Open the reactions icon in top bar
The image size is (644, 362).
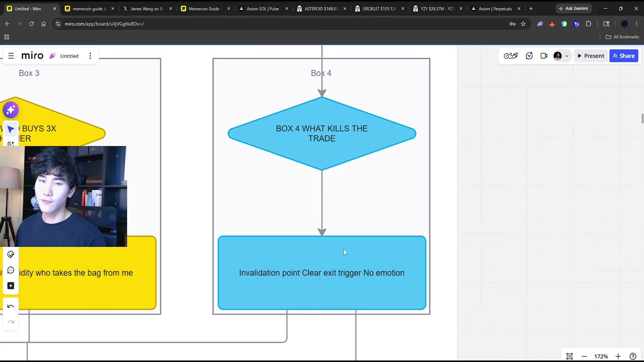click(529, 56)
